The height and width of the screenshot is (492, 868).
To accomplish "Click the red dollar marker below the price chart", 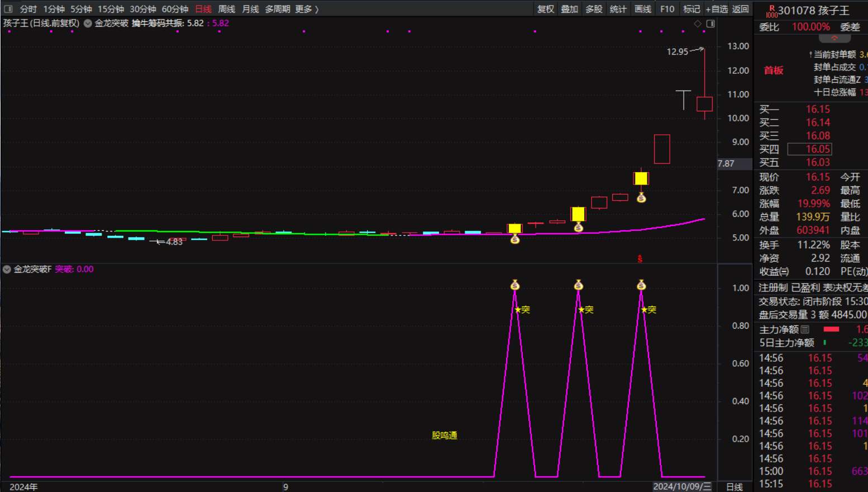I will pos(640,259).
